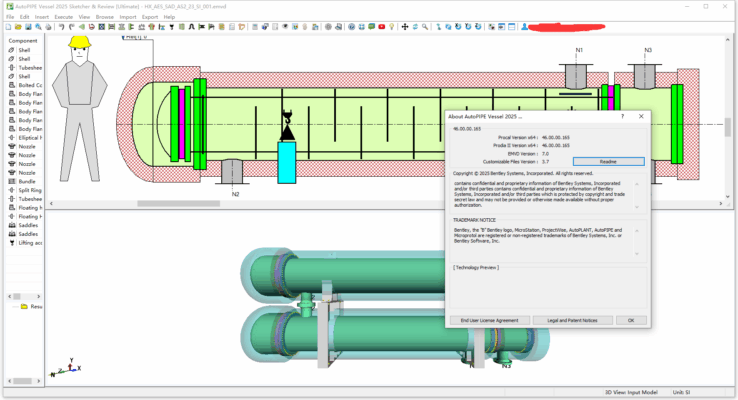Click the Component list header

click(24, 41)
